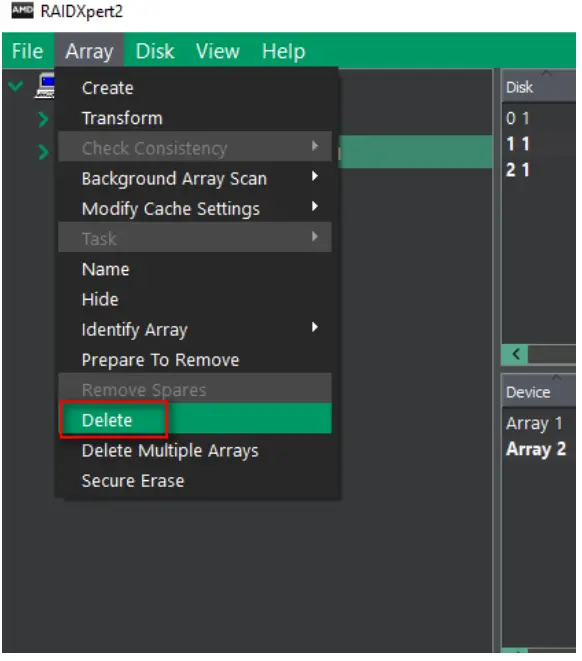Open the Modify Cache Settings submenu
The width and height of the screenshot is (582, 661).
coord(195,209)
